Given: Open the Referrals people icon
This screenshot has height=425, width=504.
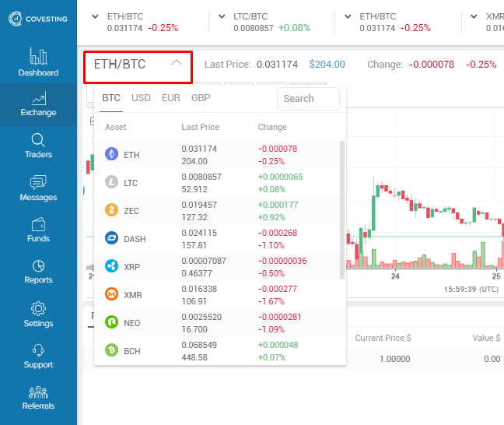Looking at the screenshot, I should 38,392.
